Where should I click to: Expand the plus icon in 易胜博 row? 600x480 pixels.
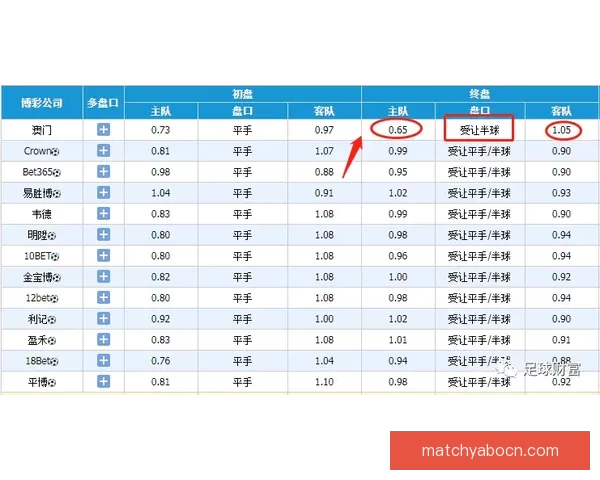(x=103, y=192)
